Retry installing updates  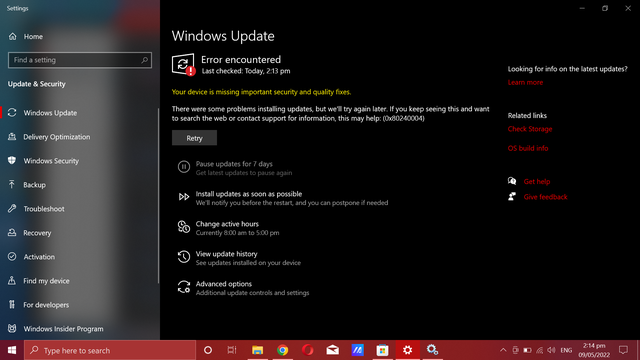(194, 138)
